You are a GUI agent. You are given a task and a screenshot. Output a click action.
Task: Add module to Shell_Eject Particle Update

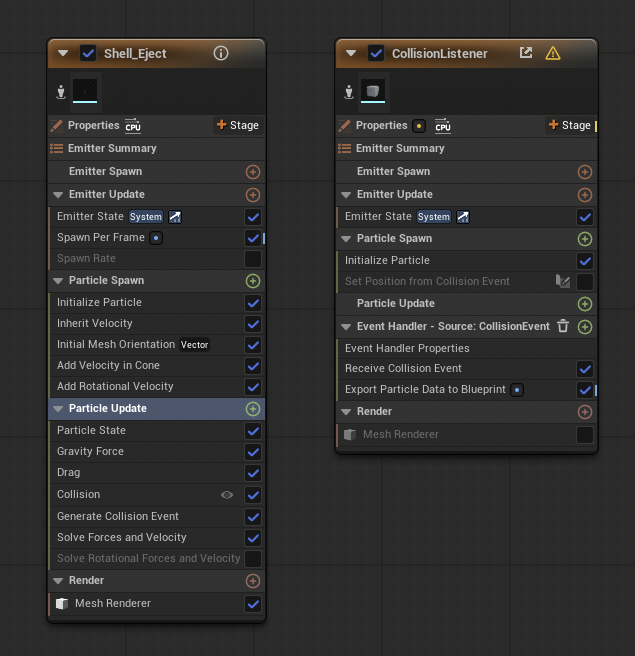coord(253,409)
